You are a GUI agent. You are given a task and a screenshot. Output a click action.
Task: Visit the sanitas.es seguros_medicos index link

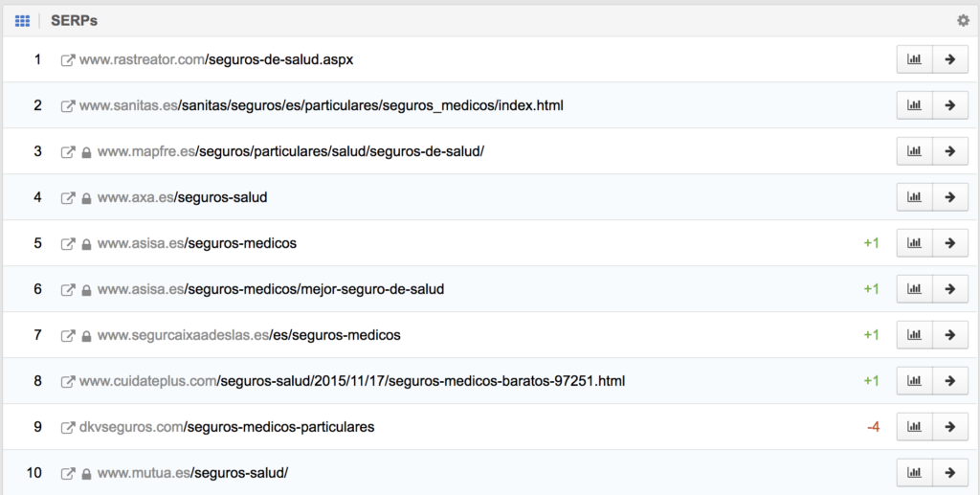coord(321,105)
